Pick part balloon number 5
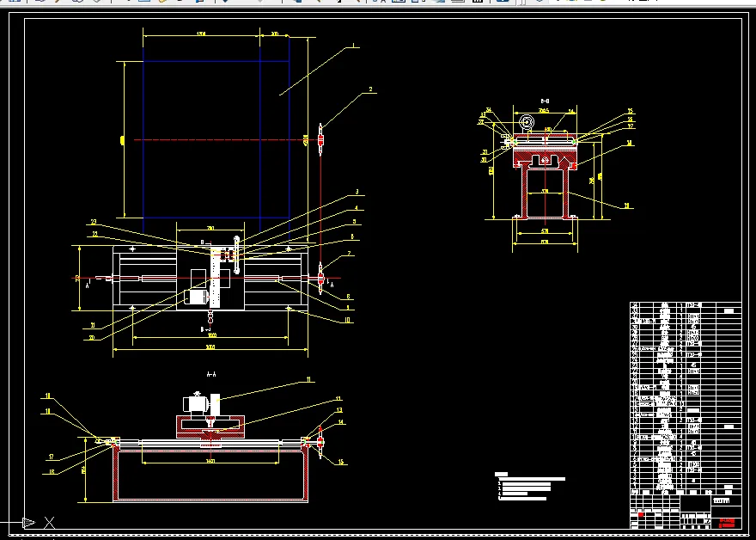Screen dimensions: 756x540 (x=354, y=222)
